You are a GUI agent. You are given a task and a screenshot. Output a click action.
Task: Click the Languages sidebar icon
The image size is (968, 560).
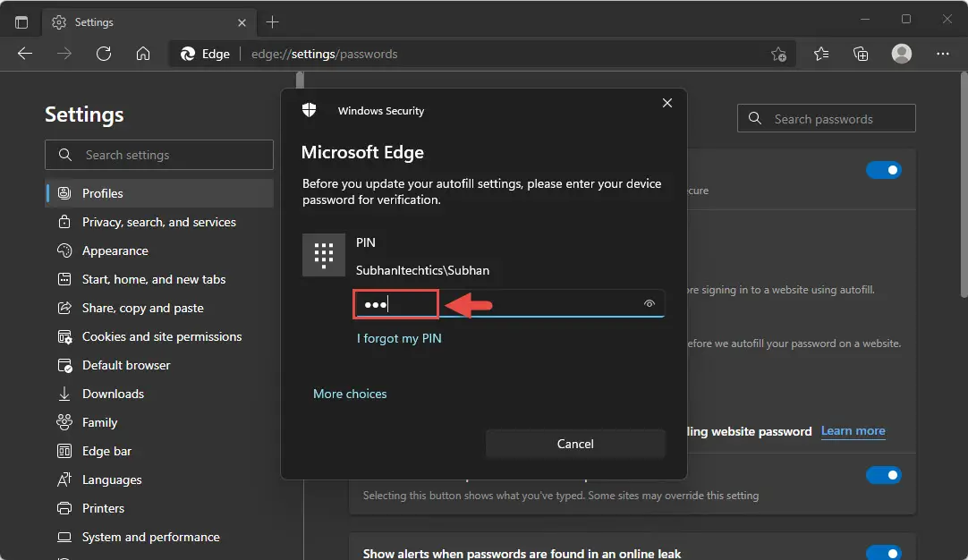(x=64, y=479)
